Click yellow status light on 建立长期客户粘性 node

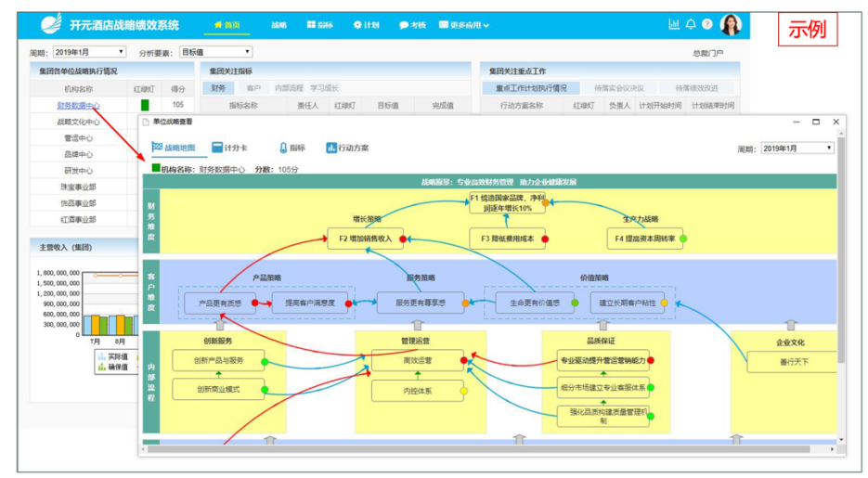tap(665, 303)
